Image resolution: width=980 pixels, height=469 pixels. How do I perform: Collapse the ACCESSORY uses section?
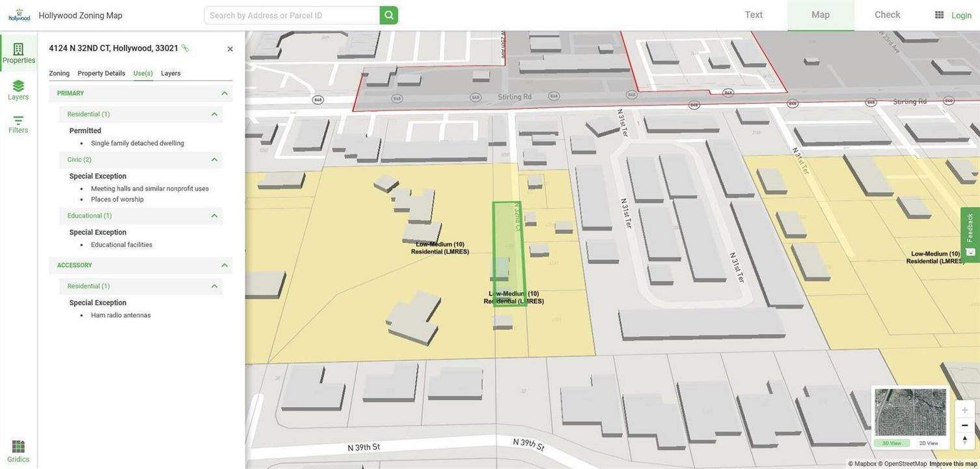[x=225, y=266]
